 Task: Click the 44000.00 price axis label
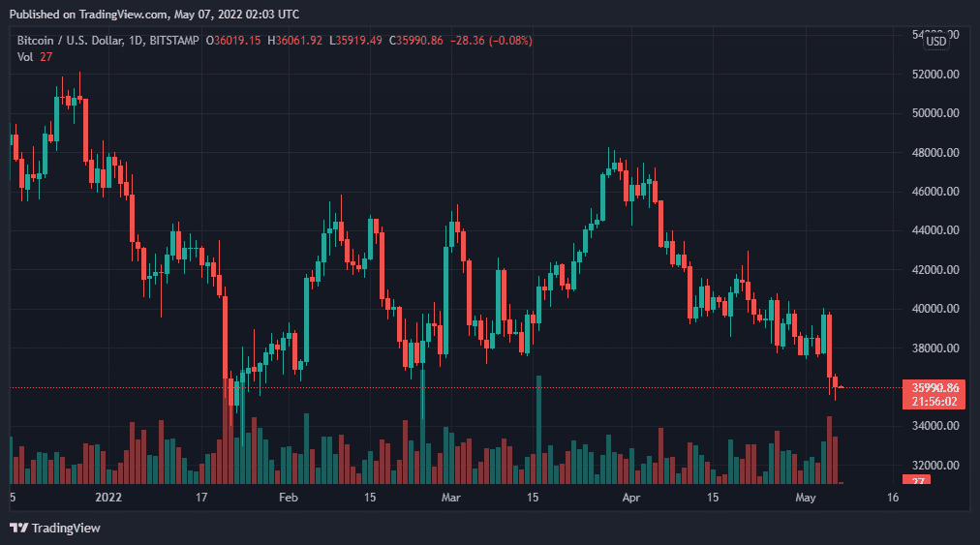tap(935, 230)
